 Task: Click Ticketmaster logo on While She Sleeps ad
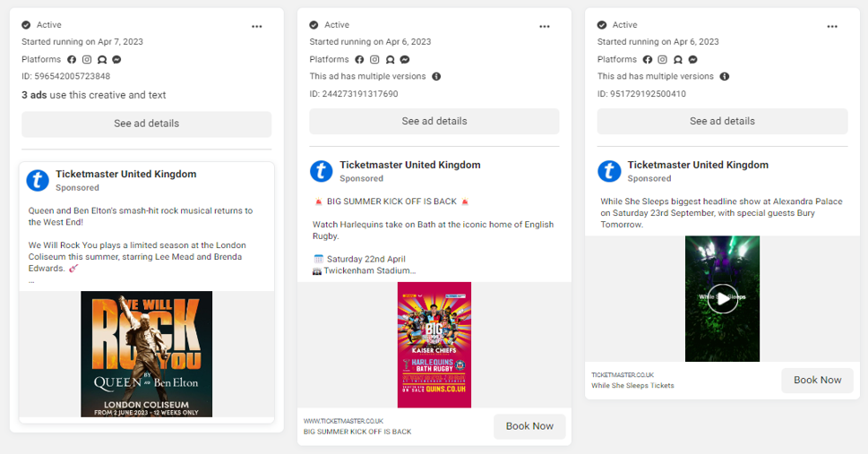pos(609,171)
